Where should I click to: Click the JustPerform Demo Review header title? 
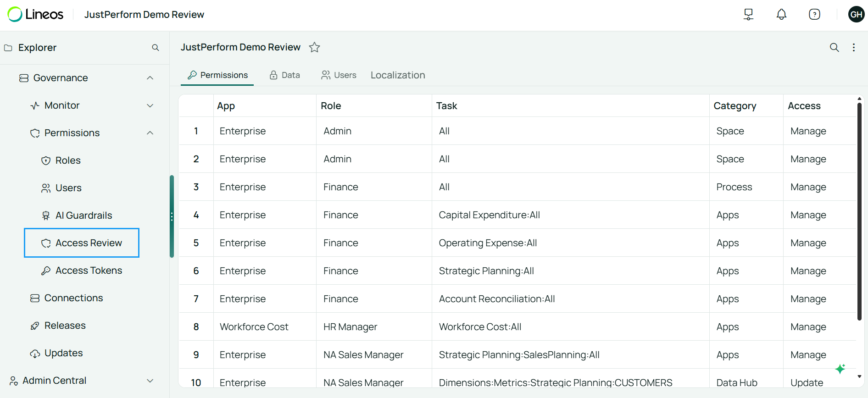tap(144, 15)
